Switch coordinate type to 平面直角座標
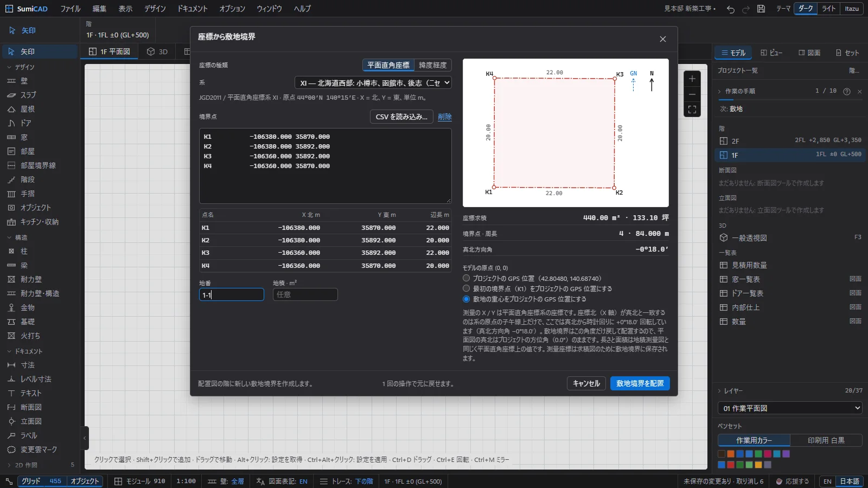 pos(388,65)
